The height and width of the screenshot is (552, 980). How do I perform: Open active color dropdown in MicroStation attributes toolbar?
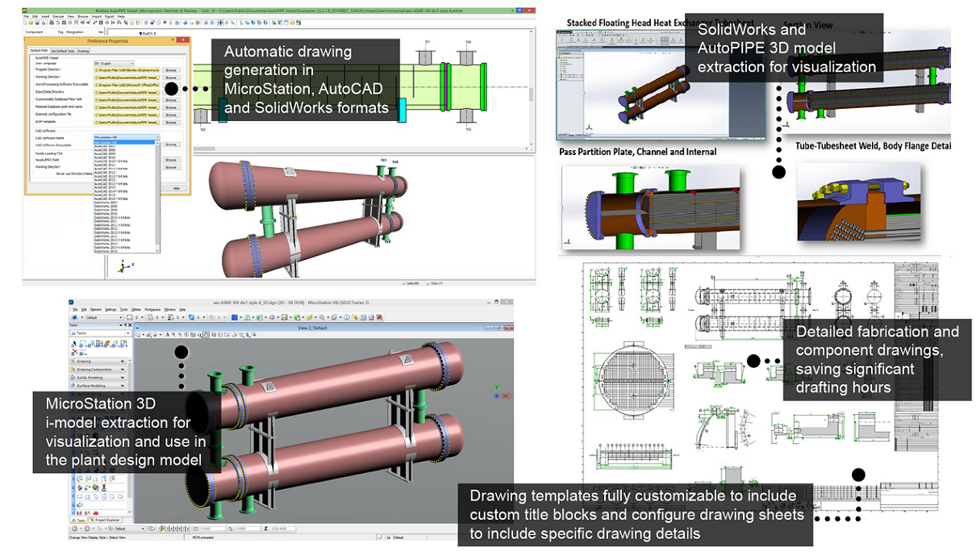(136, 317)
